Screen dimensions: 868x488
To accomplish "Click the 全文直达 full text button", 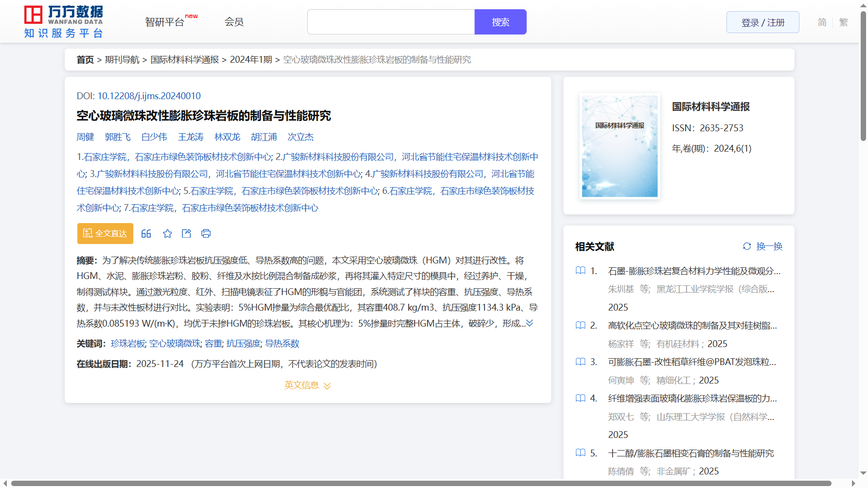I will point(105,234).
